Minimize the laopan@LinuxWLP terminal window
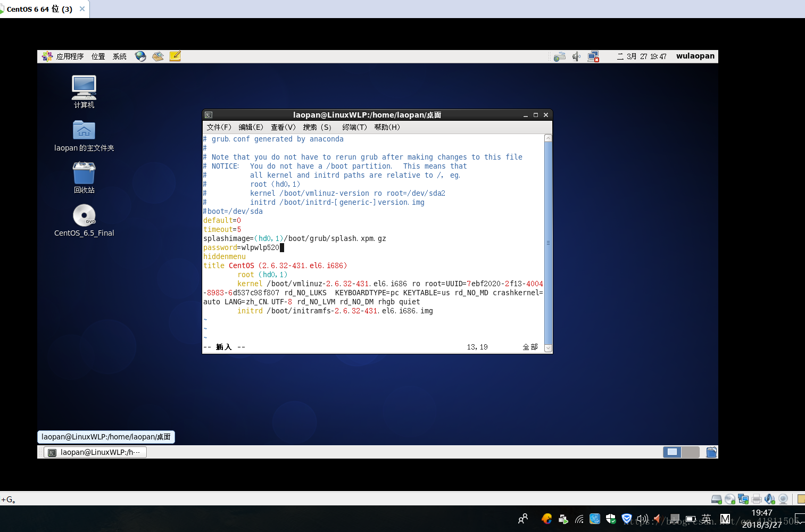Image resolution: width=805 pixels, height=532 pixels. pos(526,115)
